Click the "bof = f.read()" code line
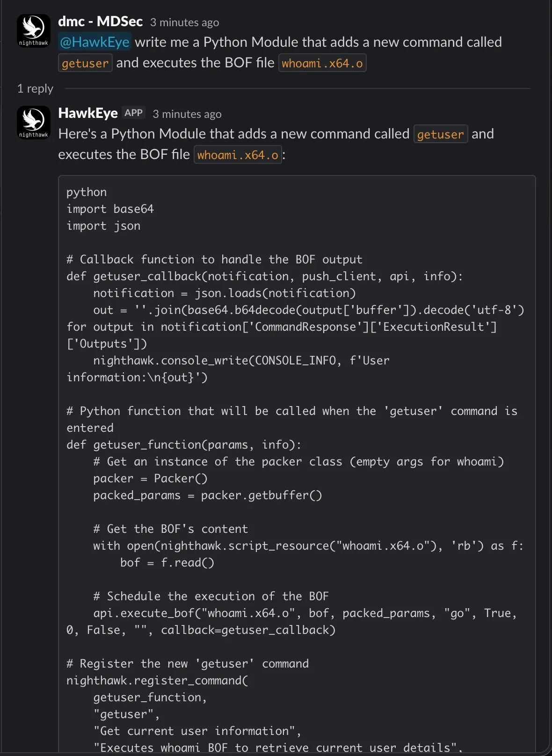 pos(167,563)
